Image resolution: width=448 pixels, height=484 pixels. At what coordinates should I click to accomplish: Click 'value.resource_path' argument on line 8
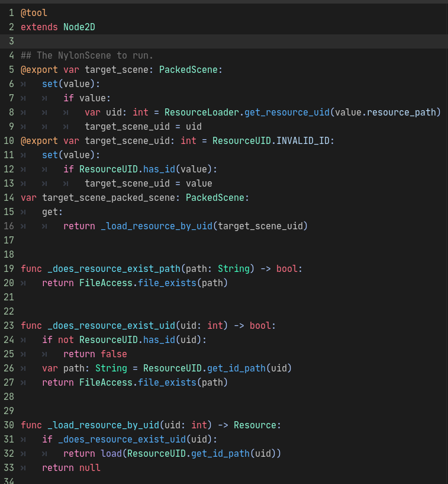point(385,113)
